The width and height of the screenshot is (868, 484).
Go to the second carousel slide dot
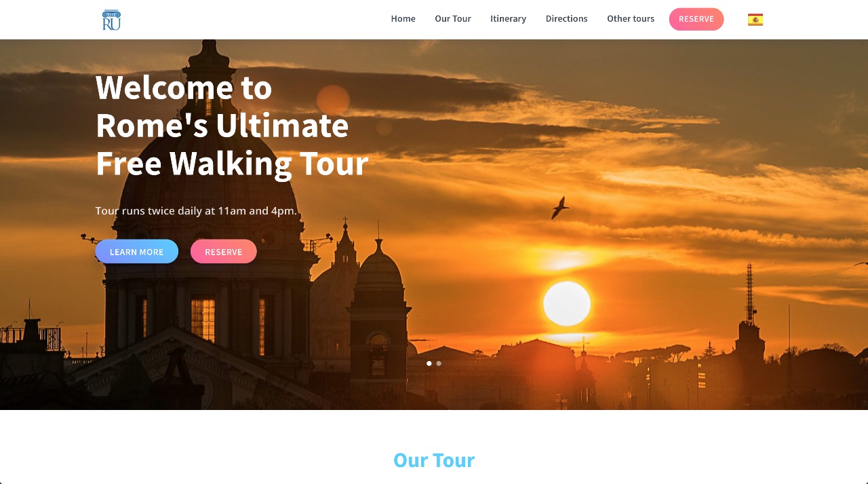439,363
